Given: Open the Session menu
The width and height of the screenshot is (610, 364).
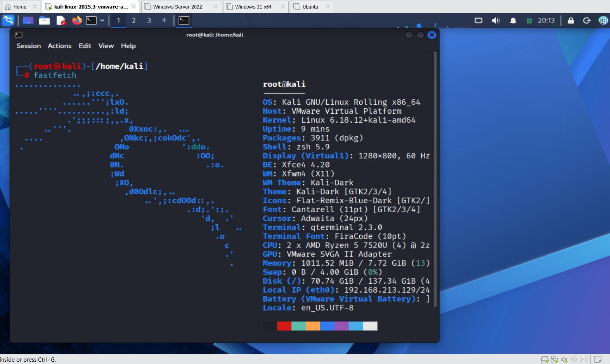Looking at the screenshot, I should tap(29, 46).
